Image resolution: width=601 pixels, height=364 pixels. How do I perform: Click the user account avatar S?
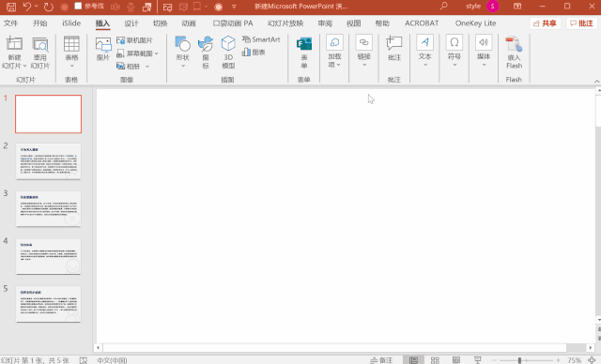click(492, 7)
